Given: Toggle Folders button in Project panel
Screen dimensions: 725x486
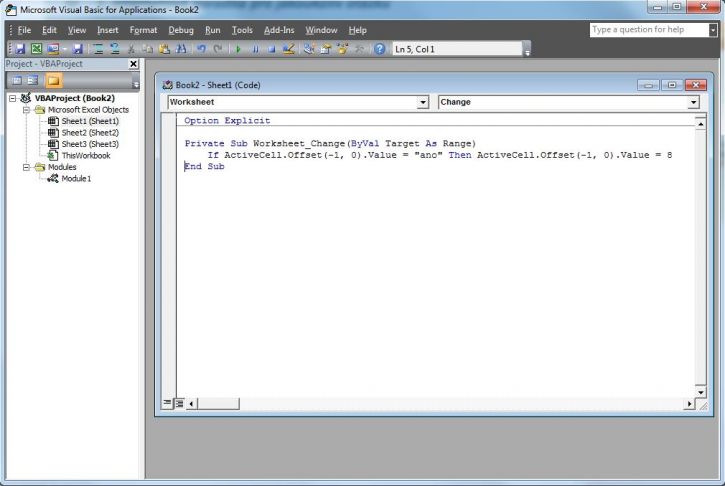Looking at the screenshot, I should (x=54, y=80).
